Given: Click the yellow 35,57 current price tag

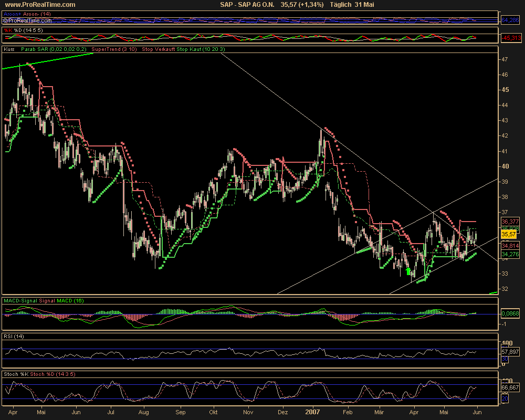Looking at the screenshot, I should 509,234.
